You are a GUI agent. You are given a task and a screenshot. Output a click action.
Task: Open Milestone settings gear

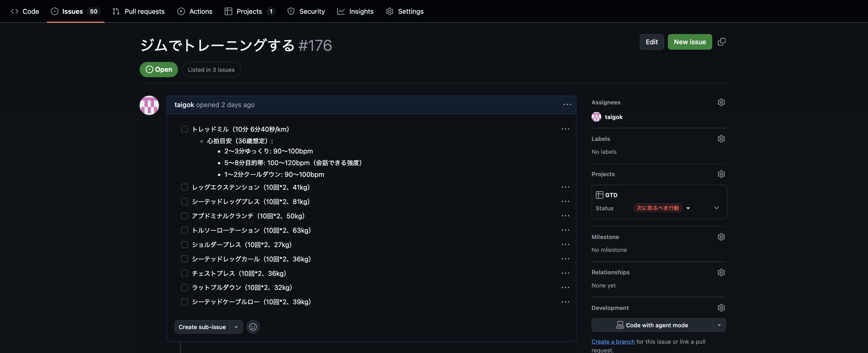pos(721,237)
